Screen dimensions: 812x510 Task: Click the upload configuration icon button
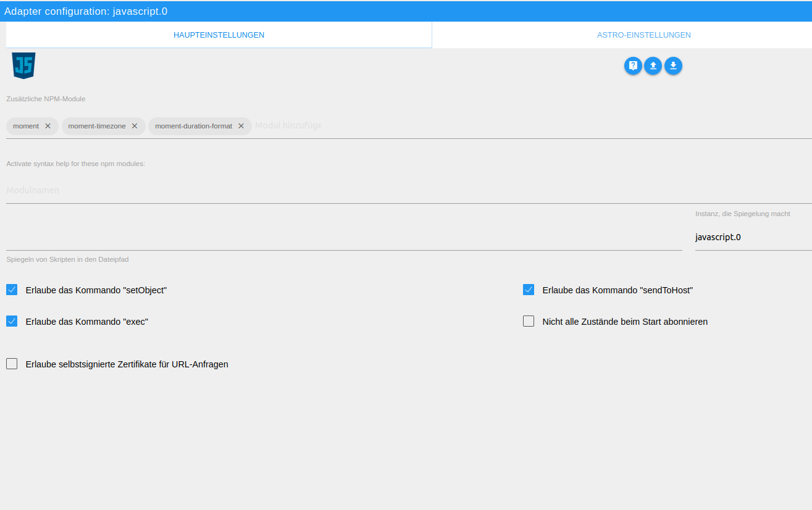653,65
